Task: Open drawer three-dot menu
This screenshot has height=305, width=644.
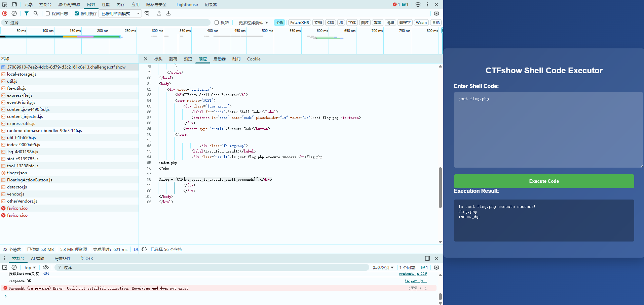Action: [x=5, y=258]
